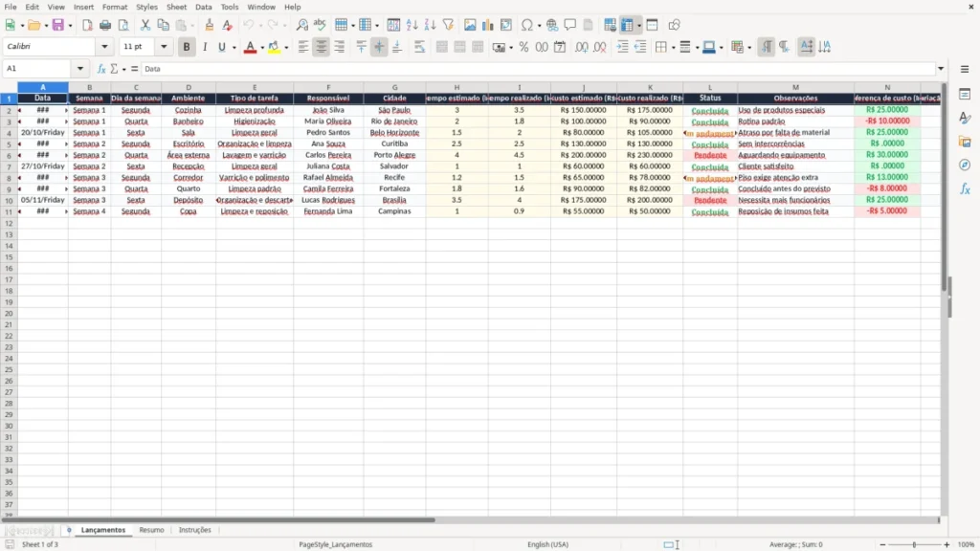This screenshot has width=980, height=551.
Task: Click Format as Date icon
Action: tap(560, 47)
